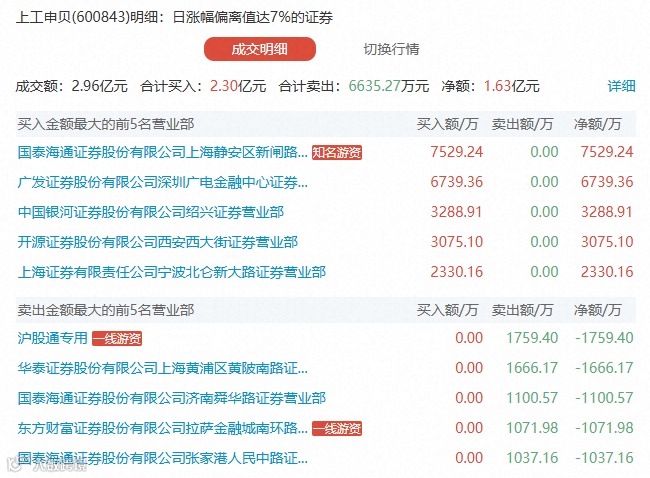Click sell amount 1100.57 value
Image resolution: width=650 pixels, height=478 pixels.
pos(532,398)
